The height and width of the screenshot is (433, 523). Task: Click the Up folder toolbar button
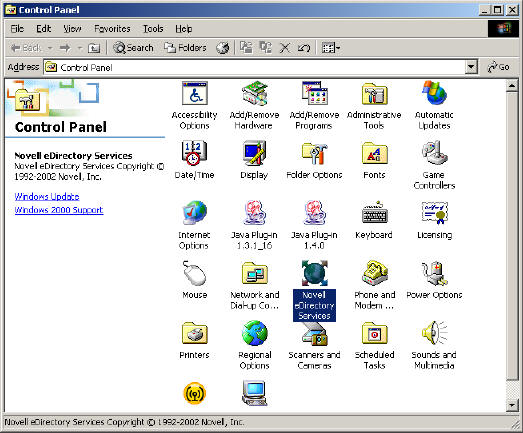[94, 48]
